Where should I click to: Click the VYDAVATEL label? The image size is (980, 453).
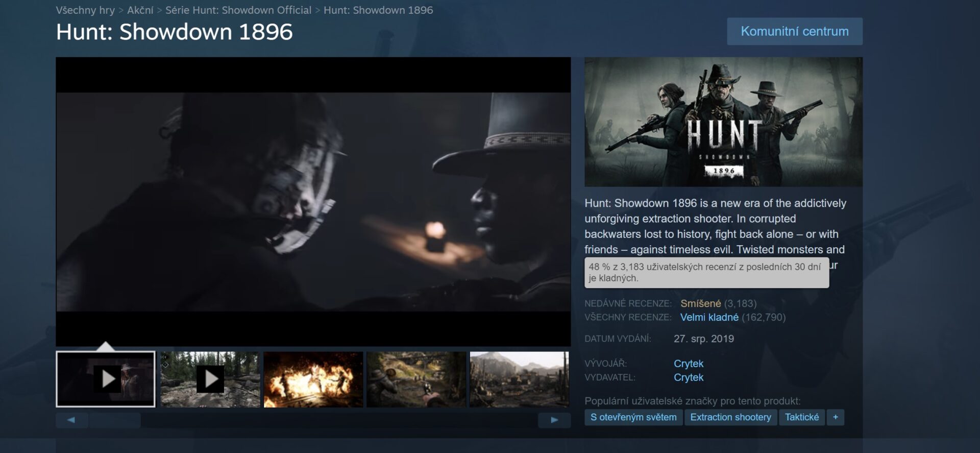(x=610, y=377)
